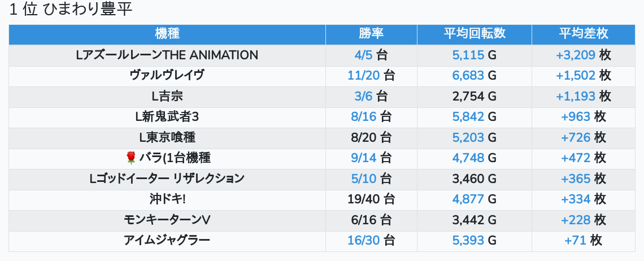Click the ヴァルヴレイヴ machine name
644x261 pixels.
coord(167,76)
